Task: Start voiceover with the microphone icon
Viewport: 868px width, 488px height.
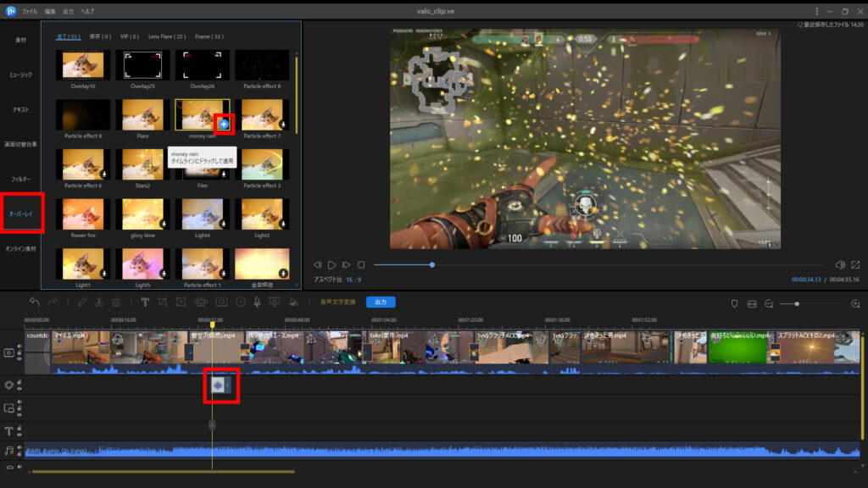Action: click(x=258, y=302)
